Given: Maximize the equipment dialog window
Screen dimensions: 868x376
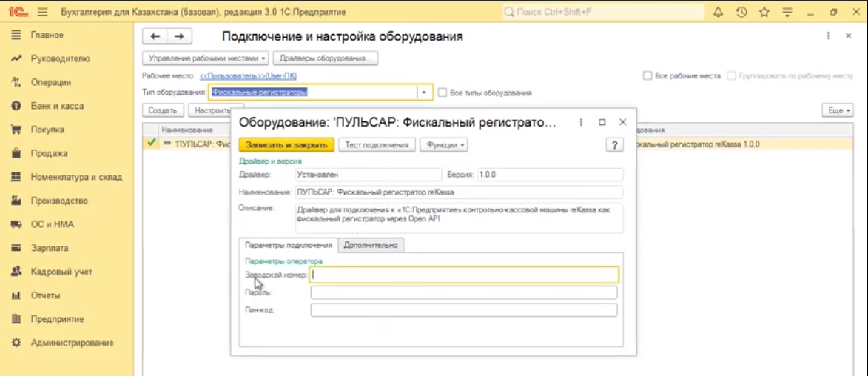Looking at the screenshot, I should [x=602, y=122].
